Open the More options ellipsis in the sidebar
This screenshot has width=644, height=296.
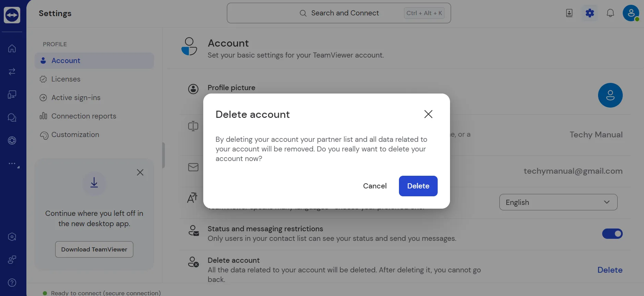pyautogui.click(x=13, y=164)
